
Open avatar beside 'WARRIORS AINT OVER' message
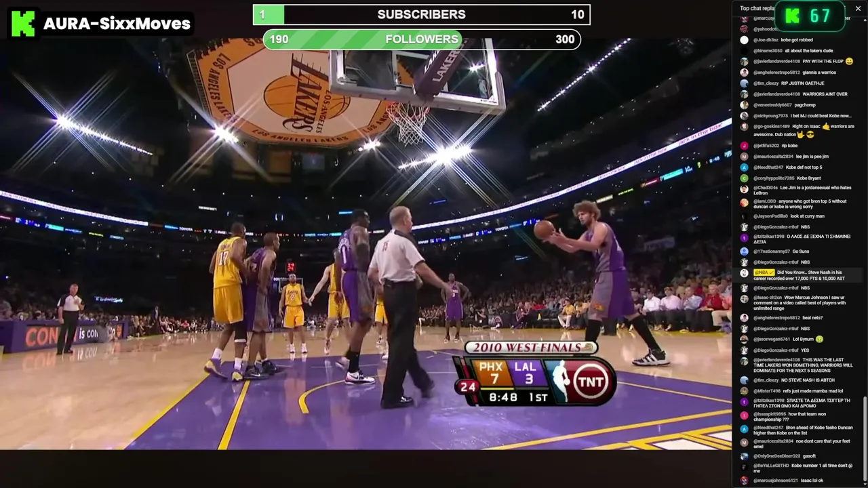click(744, 94)
